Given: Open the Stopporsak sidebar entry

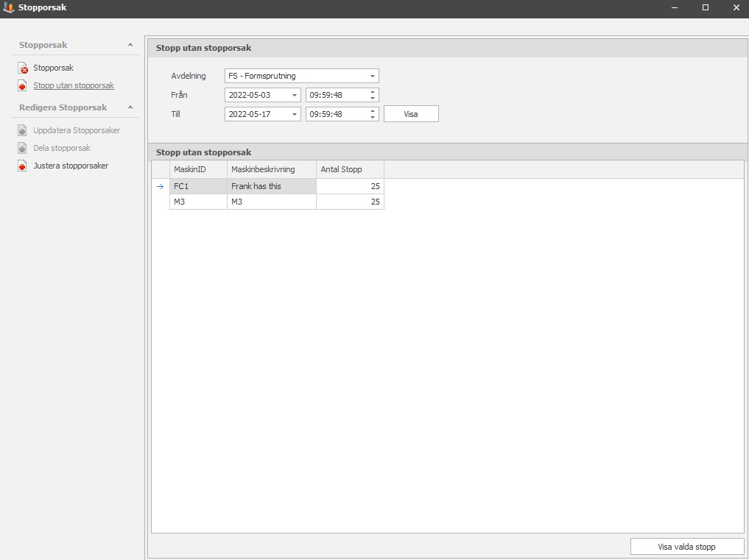Looking at the screenshot, I should [x=53, y=68].
